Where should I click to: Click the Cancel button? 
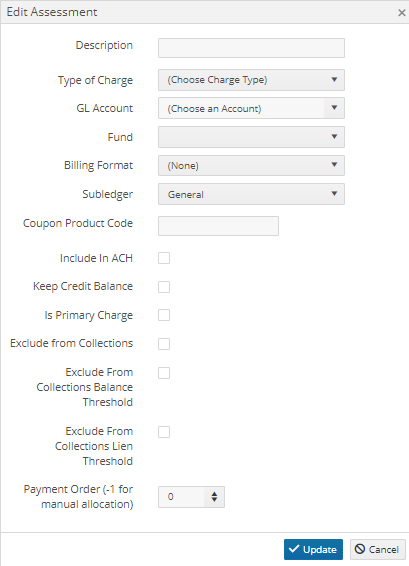(x=378, y=549)
